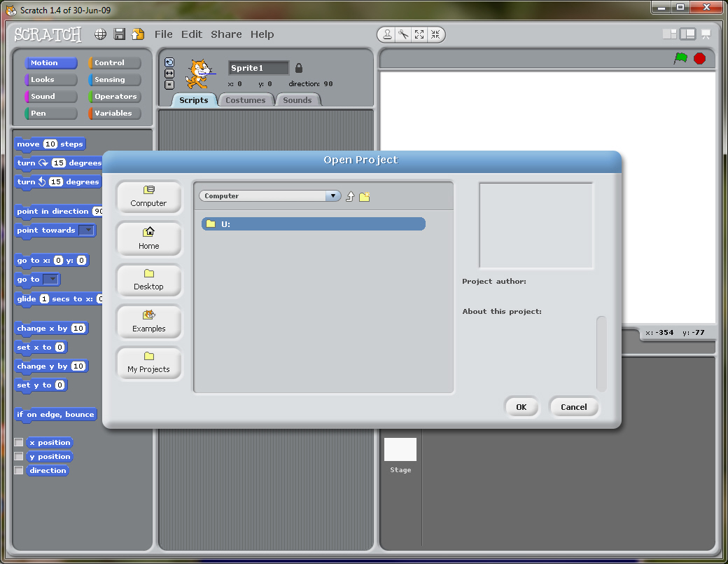The image size is (728, 564).
Task: Switch to the Scripts tab
Action: click(194, 100)
